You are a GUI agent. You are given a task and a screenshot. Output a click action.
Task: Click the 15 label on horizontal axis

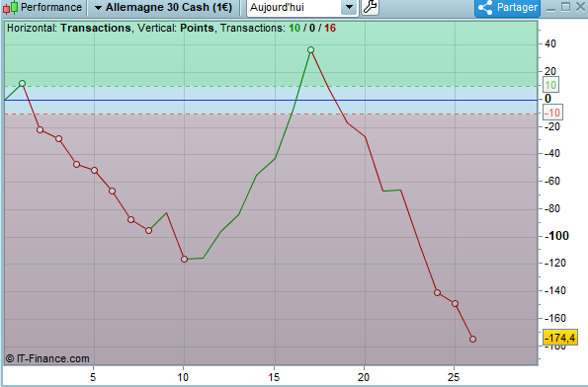(x=274, y=377)
